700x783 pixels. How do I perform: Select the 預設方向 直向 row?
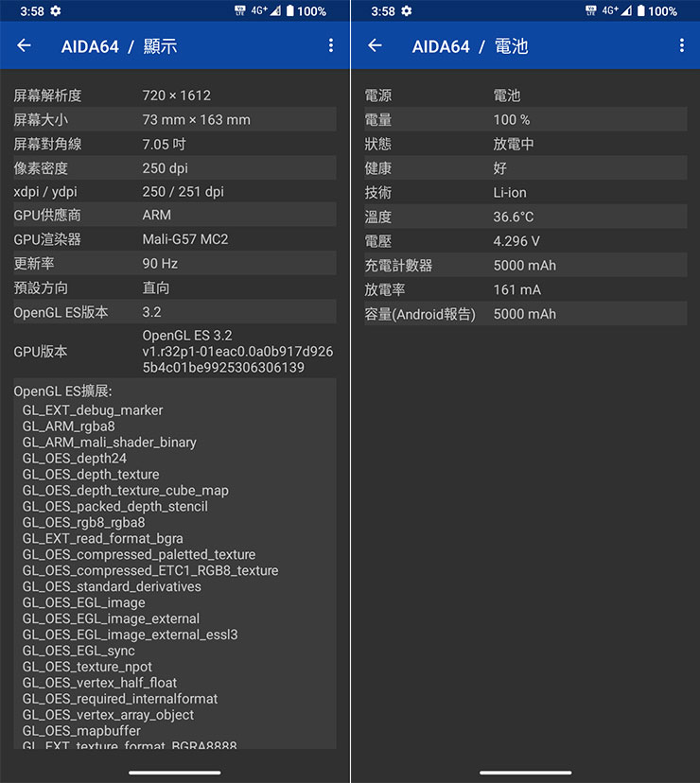tap(174, 287)
